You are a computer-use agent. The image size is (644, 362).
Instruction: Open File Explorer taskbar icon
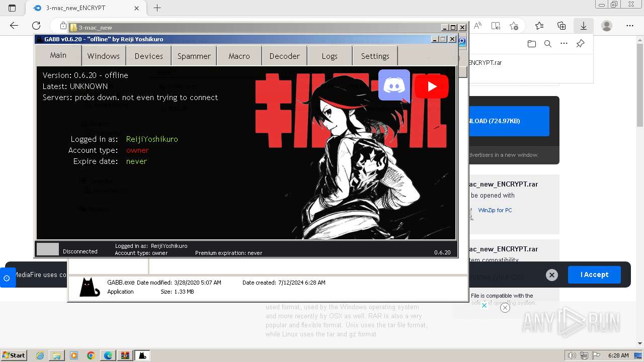click(x=57, y=355)
